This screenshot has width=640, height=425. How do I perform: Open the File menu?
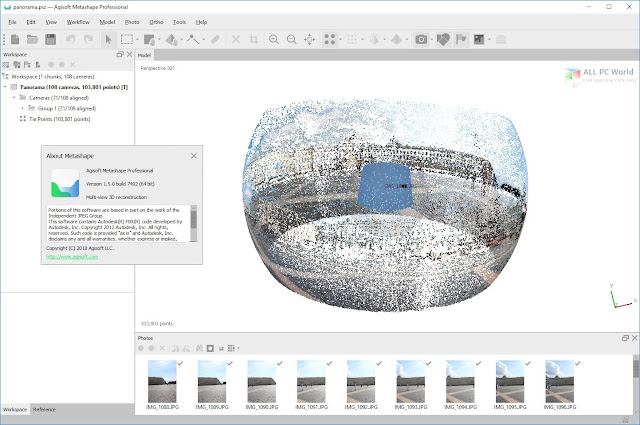click(13, 22)
